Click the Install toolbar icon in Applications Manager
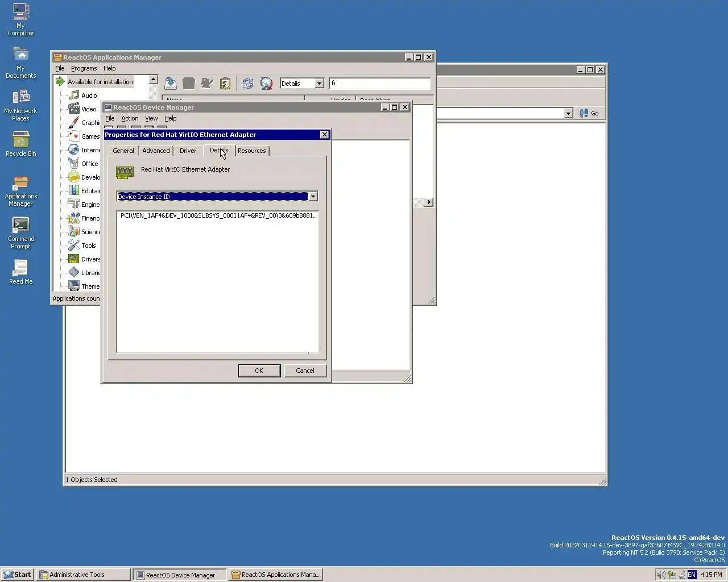Image resolution: width=728 pixels, height=582 pixels. (171, 84)
